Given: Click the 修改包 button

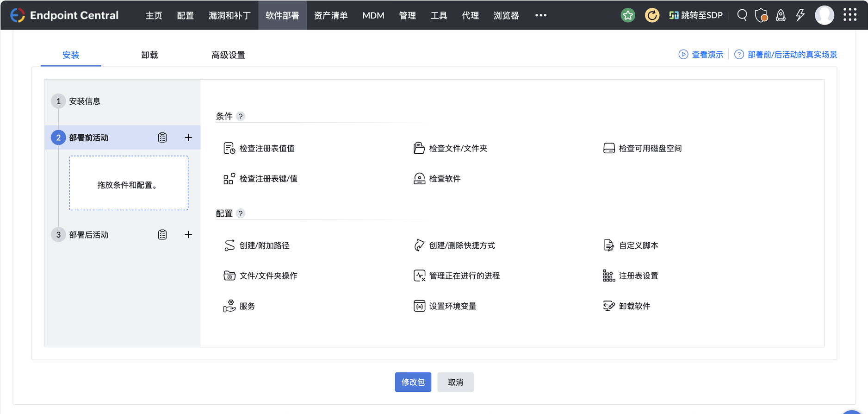Looking at the screenshot, I should [x=413, y=382].
